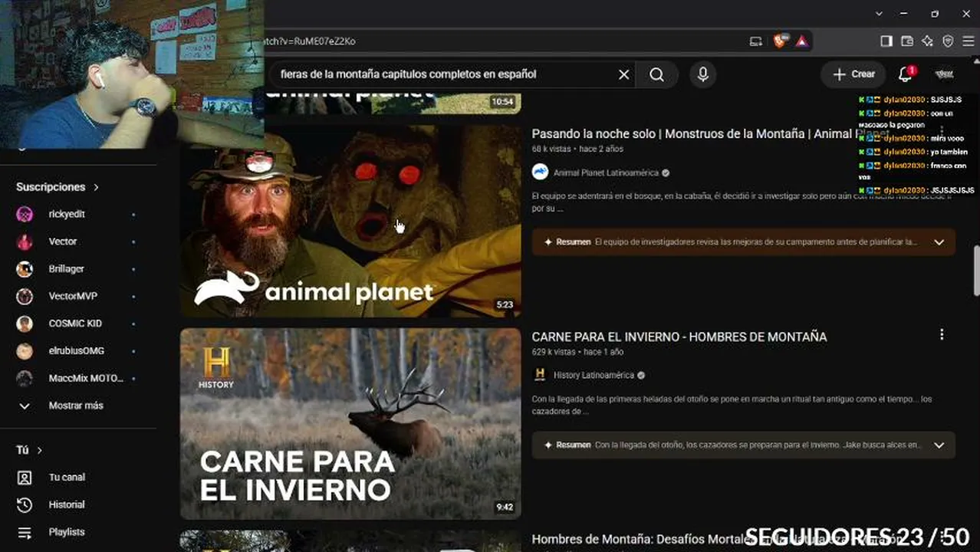Open the three-dot menu for Carne para el invierno
This screenshot has height=552, width=980.
coord(942,334)
